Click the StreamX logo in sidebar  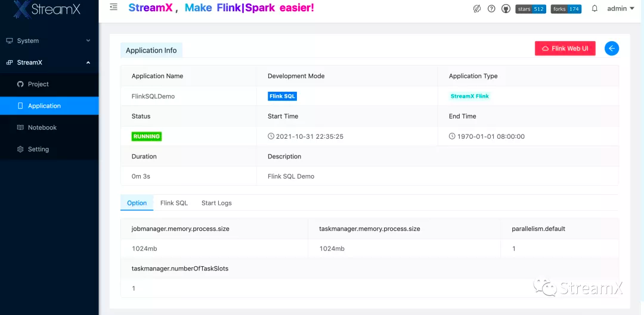49,9
